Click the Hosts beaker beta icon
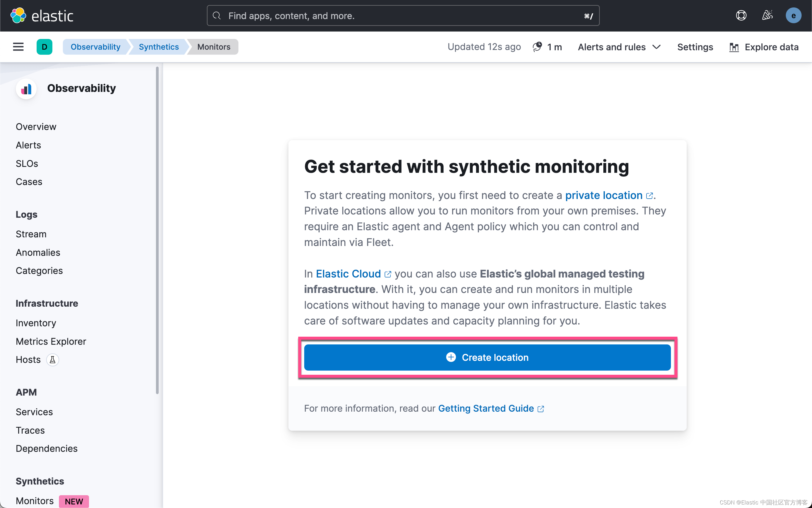The width and height of the screenshot is (812, 508). click(x=52, y=360)
